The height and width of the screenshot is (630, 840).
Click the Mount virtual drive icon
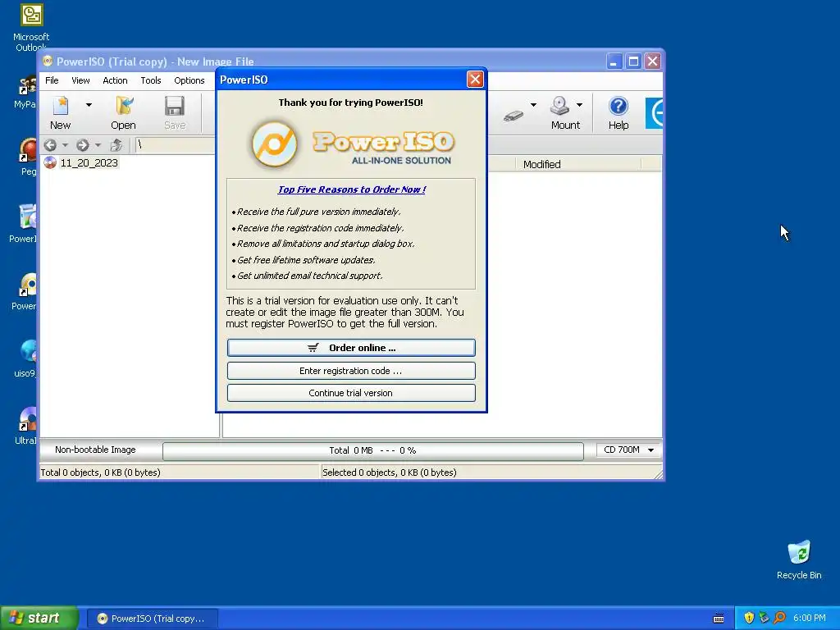pos(559,106)
